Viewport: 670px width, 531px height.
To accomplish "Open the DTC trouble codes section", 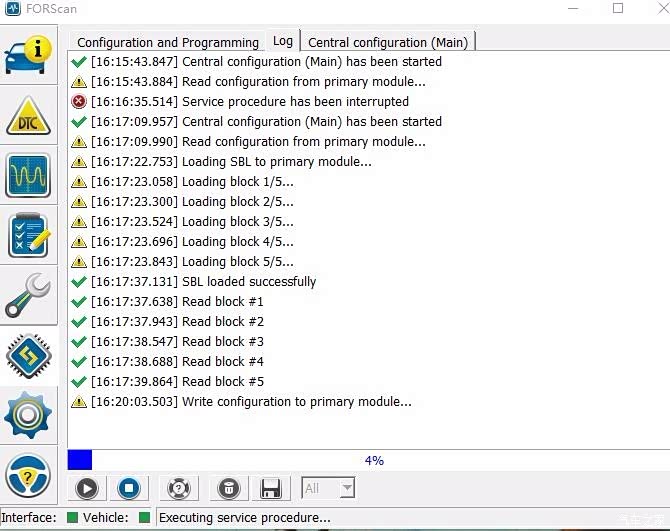I will (29, 115).
